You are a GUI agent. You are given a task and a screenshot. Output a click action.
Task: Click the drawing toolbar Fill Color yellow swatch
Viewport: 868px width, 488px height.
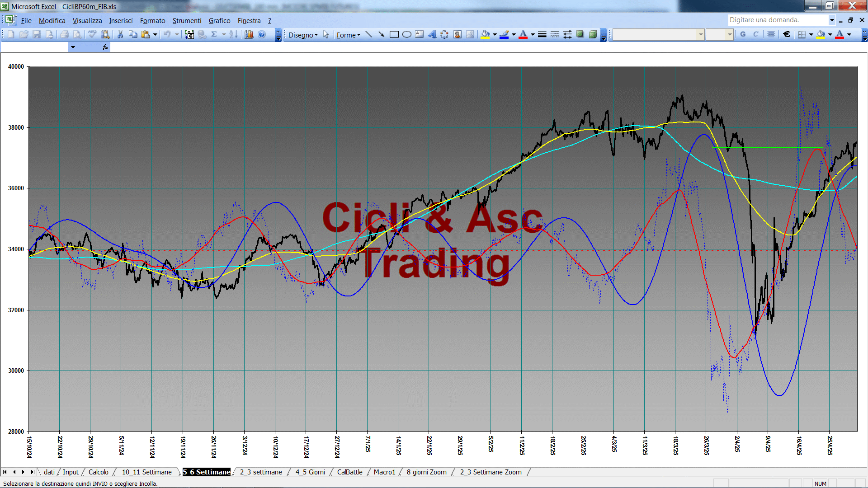485,34
